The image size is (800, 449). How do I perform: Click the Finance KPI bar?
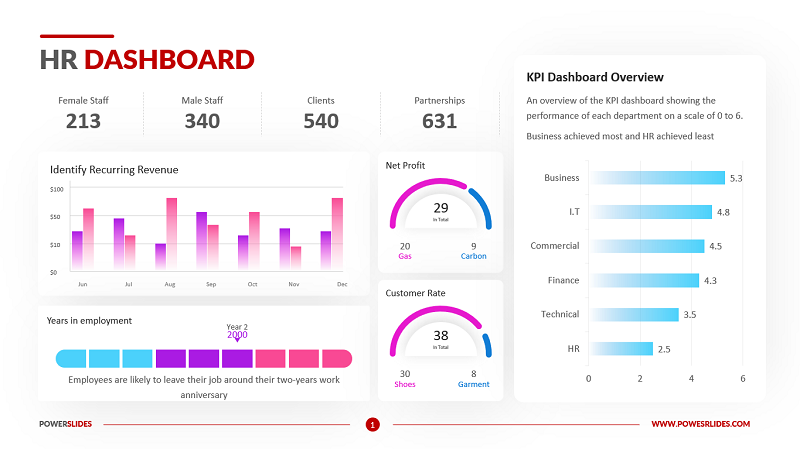645,280
